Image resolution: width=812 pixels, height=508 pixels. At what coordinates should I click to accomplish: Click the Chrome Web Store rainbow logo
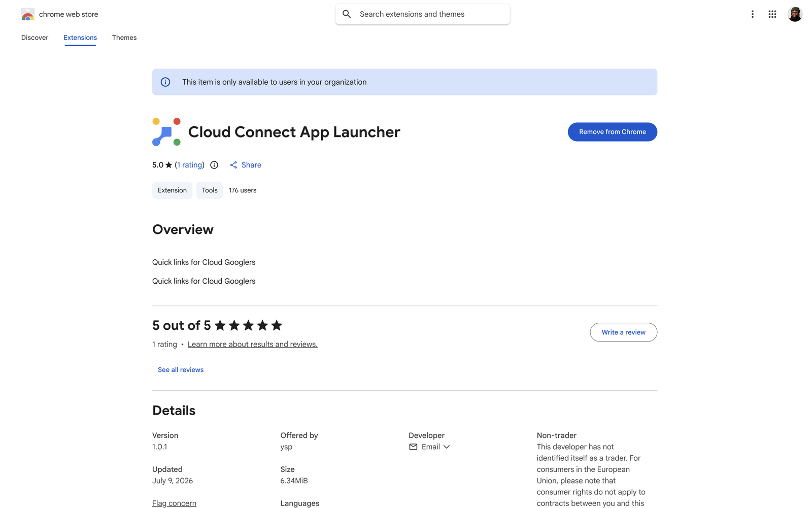click(x=28, y=14)
